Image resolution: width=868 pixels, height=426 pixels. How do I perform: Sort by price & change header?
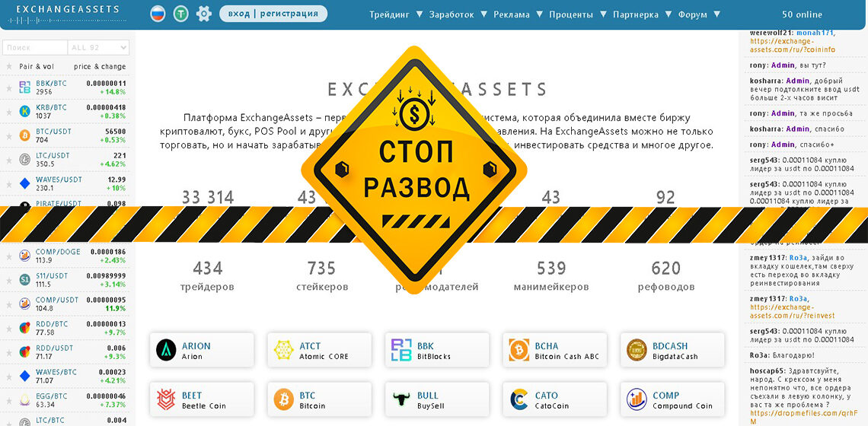pyautogui.click(x=100, y=66)
